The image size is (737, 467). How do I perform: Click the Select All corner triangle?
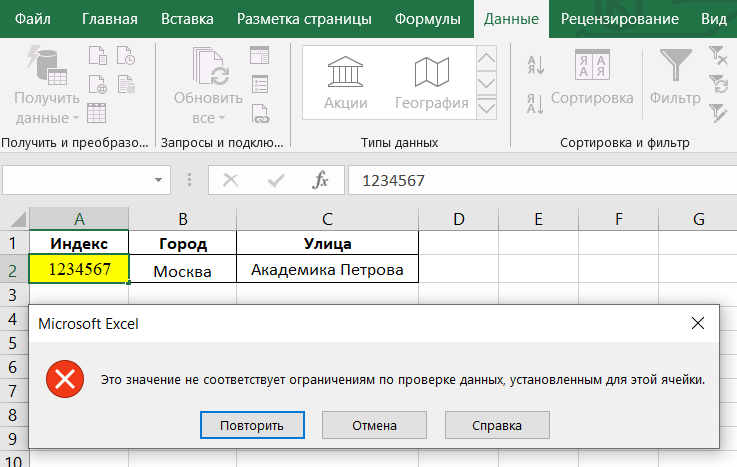(18, 219)
